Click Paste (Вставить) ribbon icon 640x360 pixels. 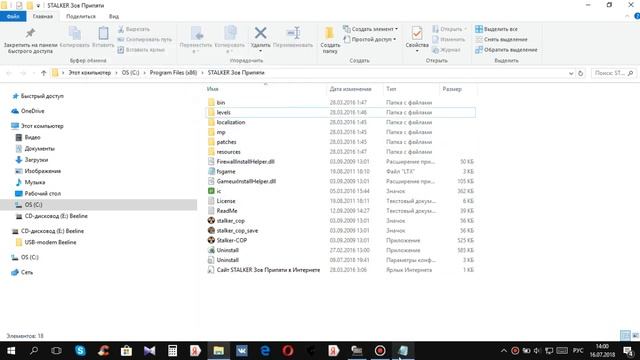coord(103,33)
